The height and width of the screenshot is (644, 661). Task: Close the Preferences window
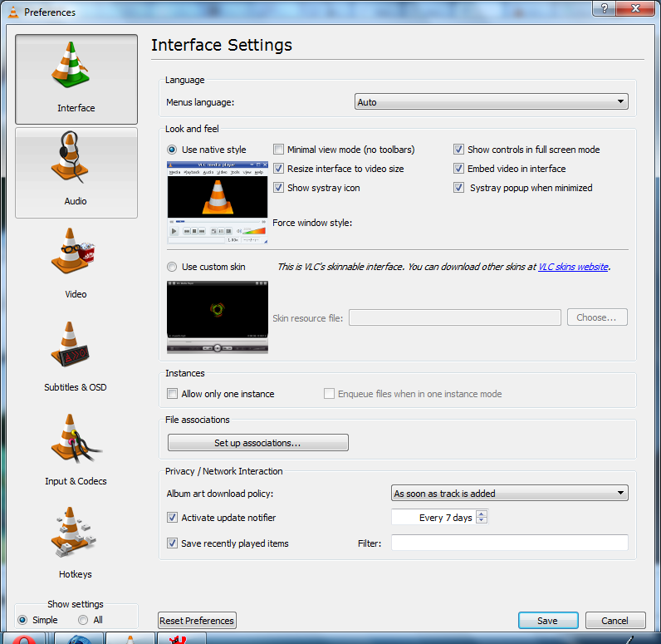pos(636,8)
